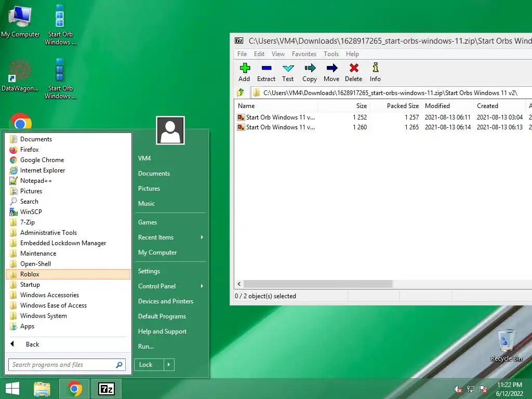Open Documents in the programs list
Screen dimensions: 532x399
pyautogui.click(x=68, y=139)
